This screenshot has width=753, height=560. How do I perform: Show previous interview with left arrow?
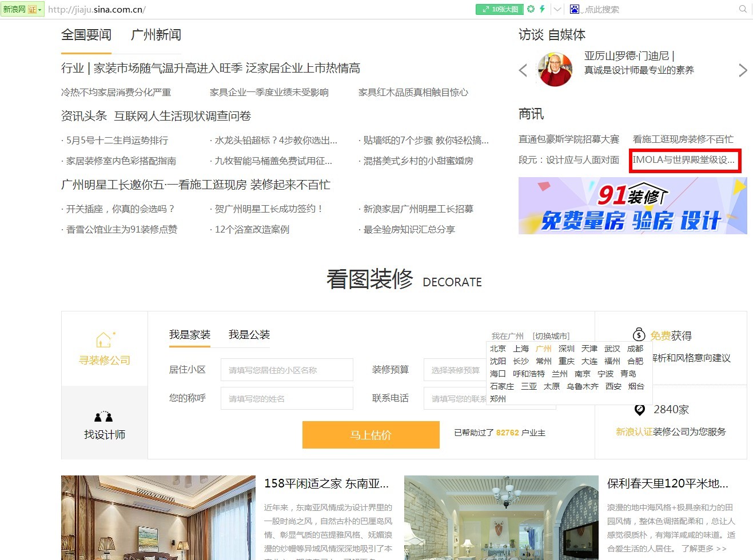pos(523,70)
